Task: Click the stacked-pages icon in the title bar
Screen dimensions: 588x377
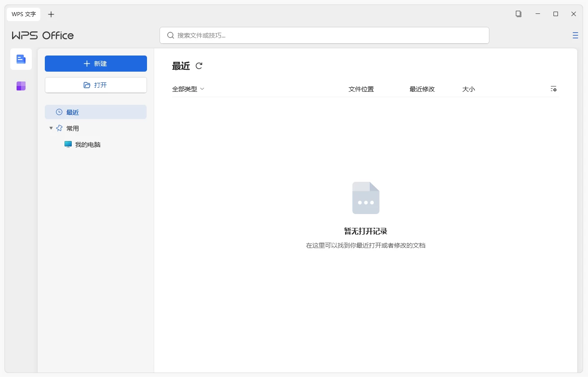Action: coord(519,14)
